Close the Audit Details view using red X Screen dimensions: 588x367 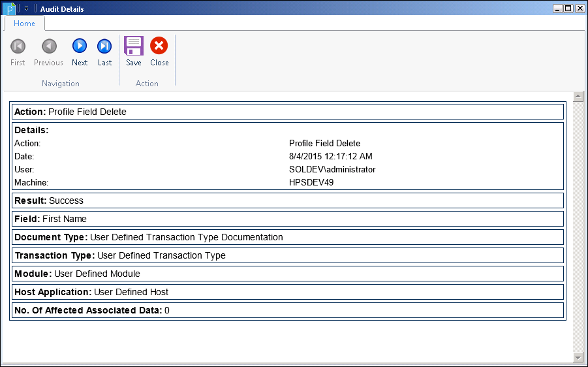click(159, 52)
